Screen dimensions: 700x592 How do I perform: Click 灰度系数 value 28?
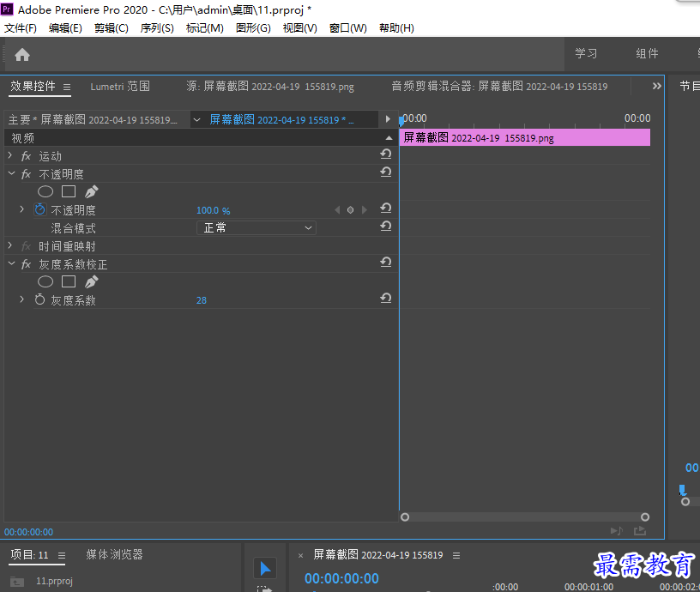[x=202, y=300]
